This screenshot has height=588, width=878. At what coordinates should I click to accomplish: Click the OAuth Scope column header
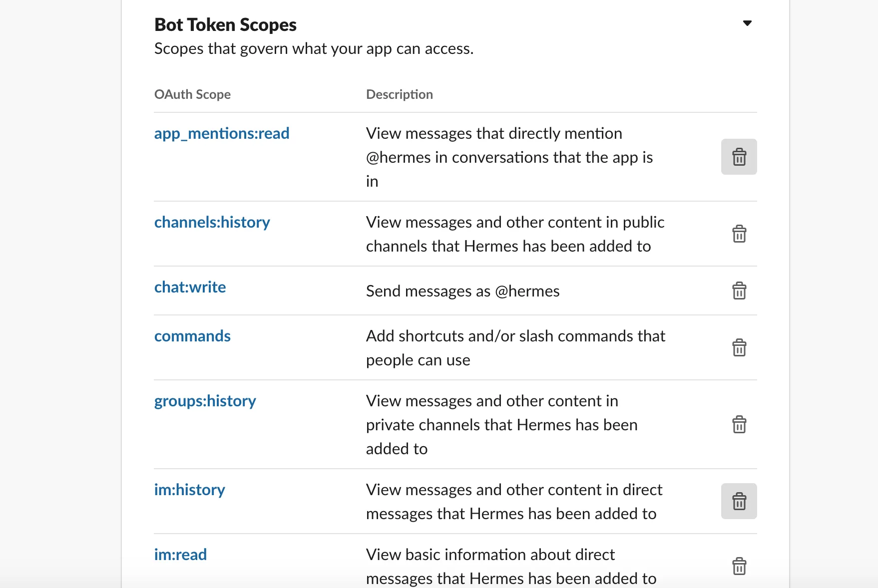click(x=192, y=94)
